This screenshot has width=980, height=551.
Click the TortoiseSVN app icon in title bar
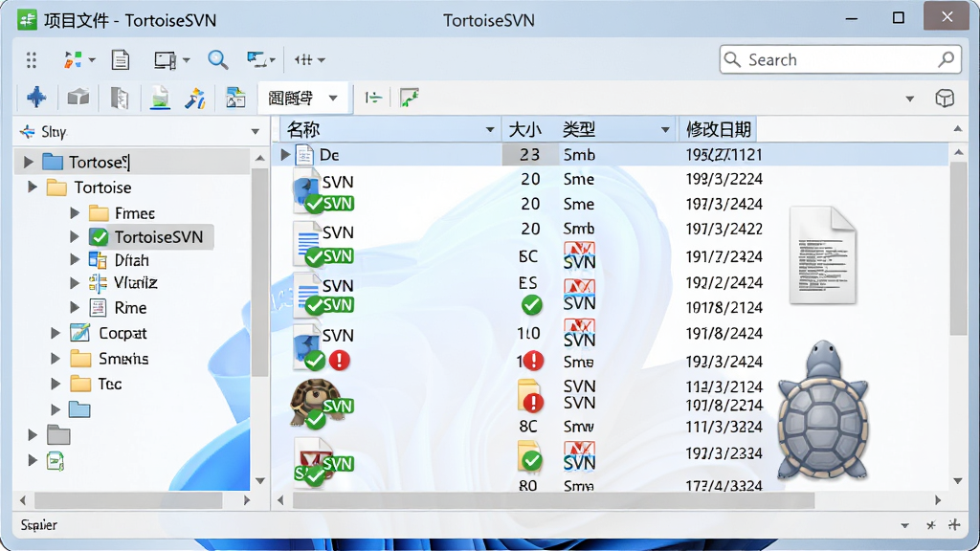28,20
